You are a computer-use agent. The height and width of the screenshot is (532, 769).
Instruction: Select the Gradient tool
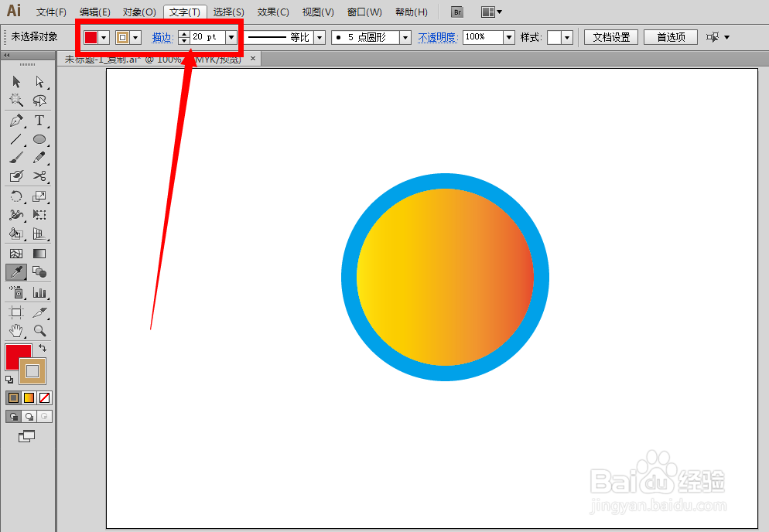tap(39, 254)
